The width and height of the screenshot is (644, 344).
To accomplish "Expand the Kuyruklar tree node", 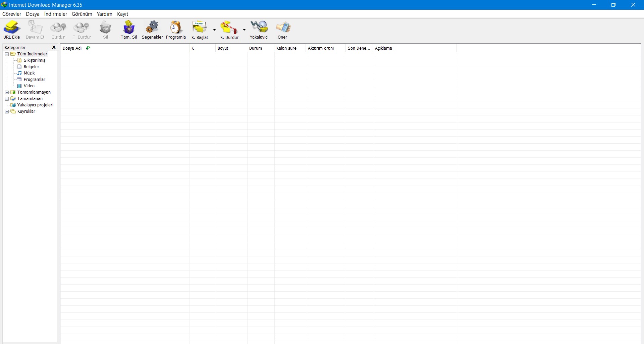I will coord(7,112).
